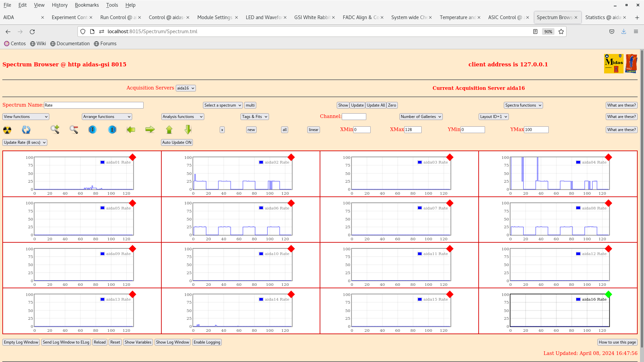Expand the Analysis functions dropdown

pyautogui.click(x=182, y=116)
